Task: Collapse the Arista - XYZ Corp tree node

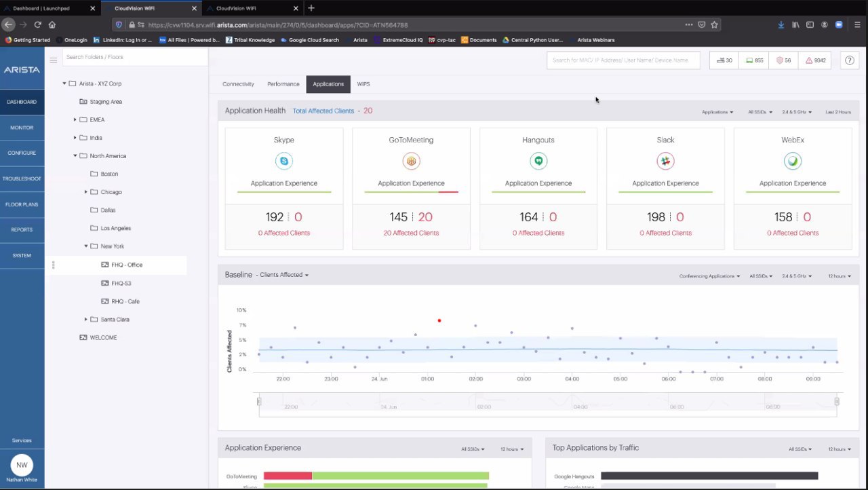Action: [64, 83]
